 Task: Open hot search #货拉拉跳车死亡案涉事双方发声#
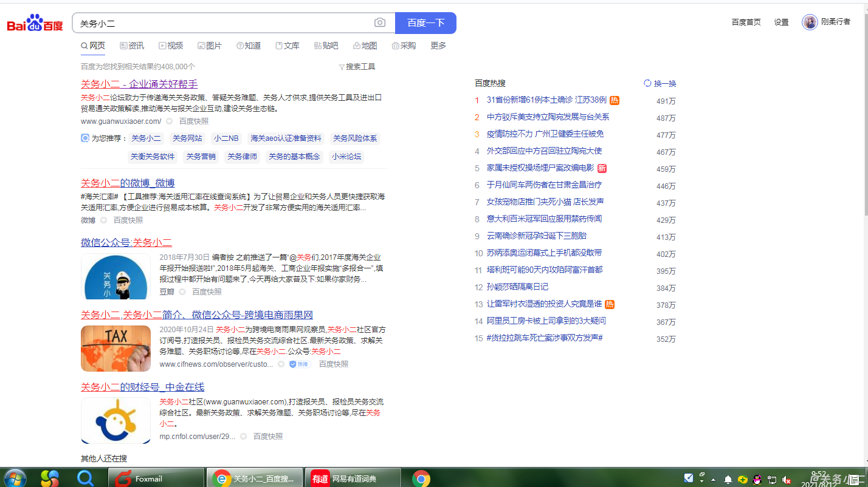[545, 338]
